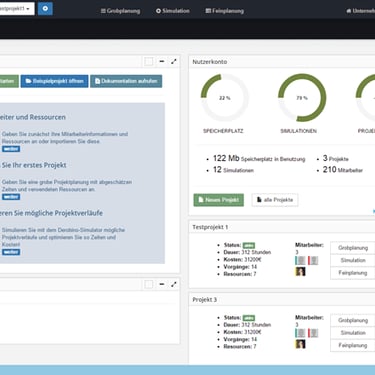The height and width of the screenshot is (375, 375).
Task: Click the Simulationen 79 % progress ring
Action: click(x=302, y=98)
